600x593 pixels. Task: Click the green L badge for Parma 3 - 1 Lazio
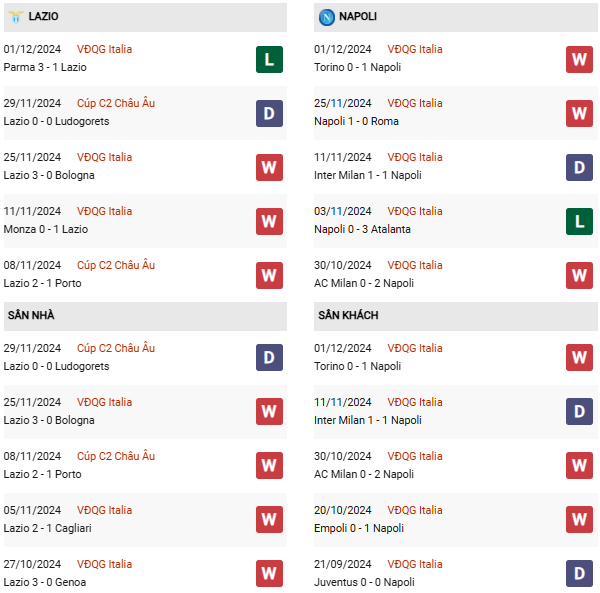coord(269,59)
